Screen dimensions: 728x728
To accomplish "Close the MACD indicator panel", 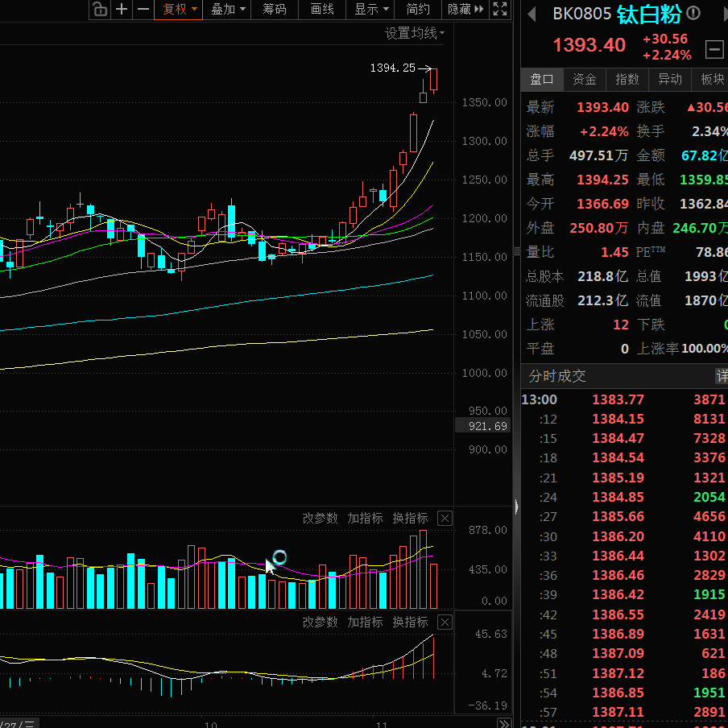I will coord(445,623).
